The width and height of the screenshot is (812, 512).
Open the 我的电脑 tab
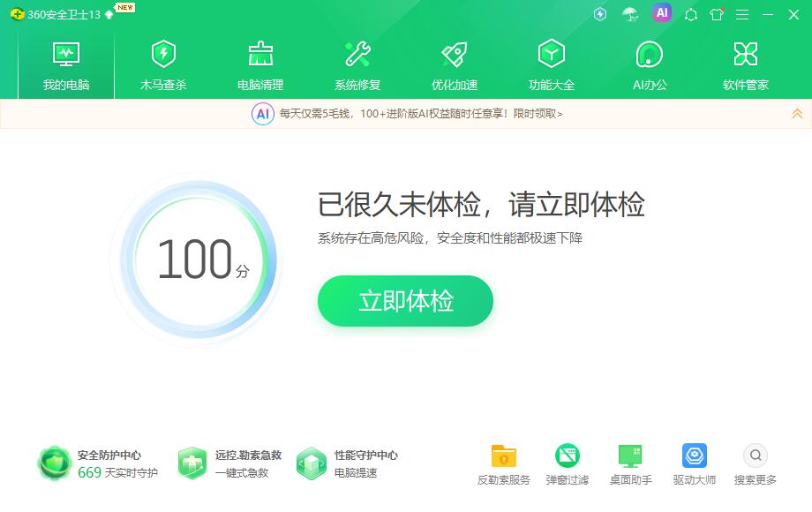66,65
